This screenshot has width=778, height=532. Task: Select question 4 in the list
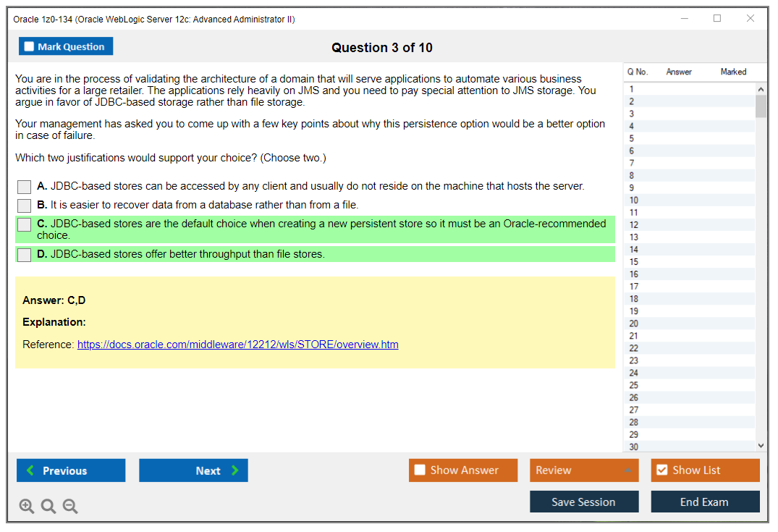point(689,126)
